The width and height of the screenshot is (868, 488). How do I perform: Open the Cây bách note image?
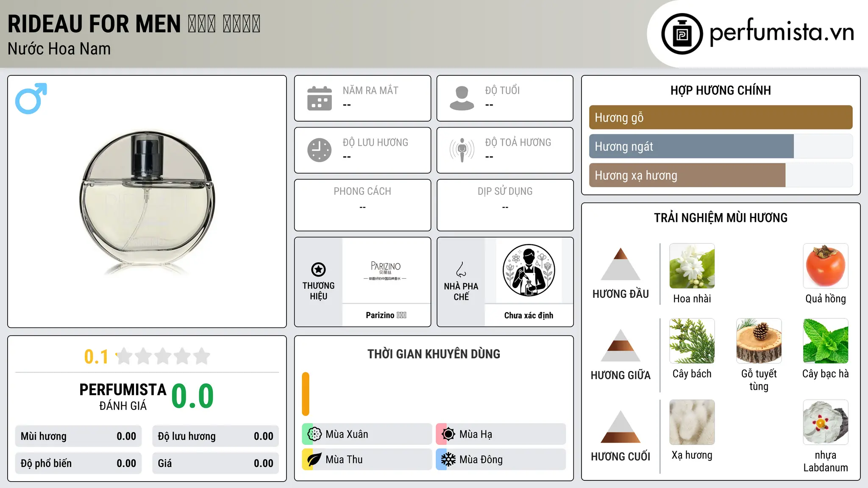692,341
